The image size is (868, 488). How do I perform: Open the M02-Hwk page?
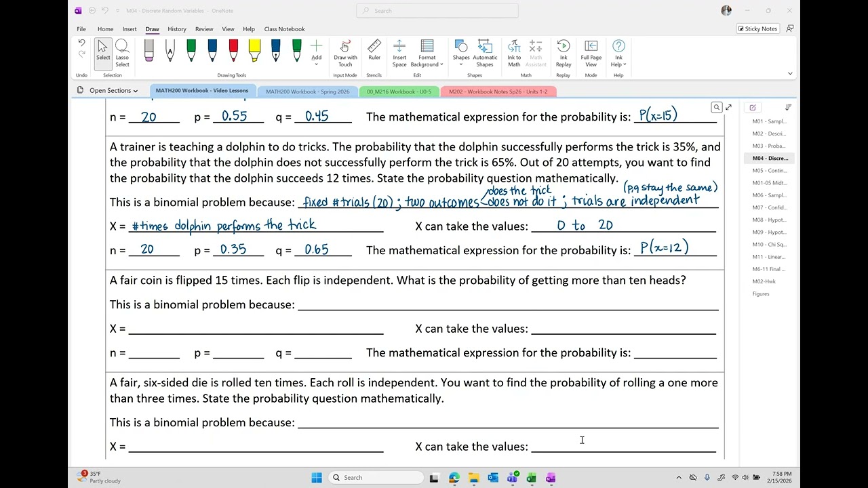764,281
